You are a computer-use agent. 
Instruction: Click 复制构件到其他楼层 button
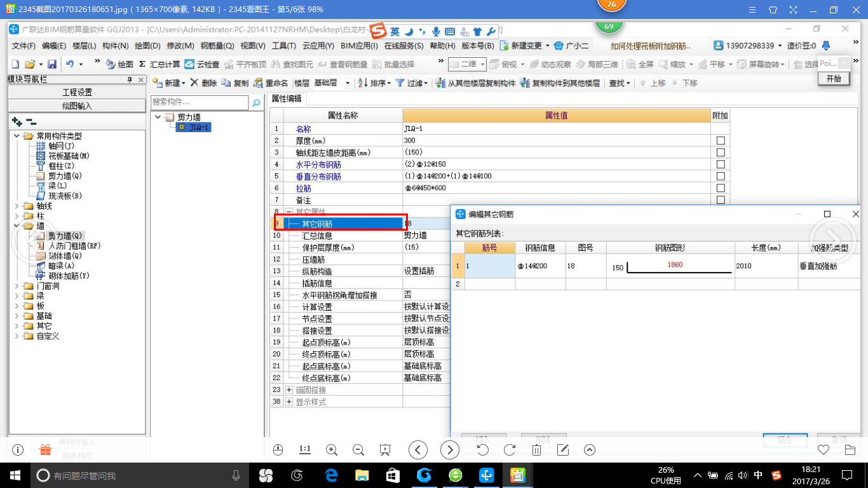point(560,83)
